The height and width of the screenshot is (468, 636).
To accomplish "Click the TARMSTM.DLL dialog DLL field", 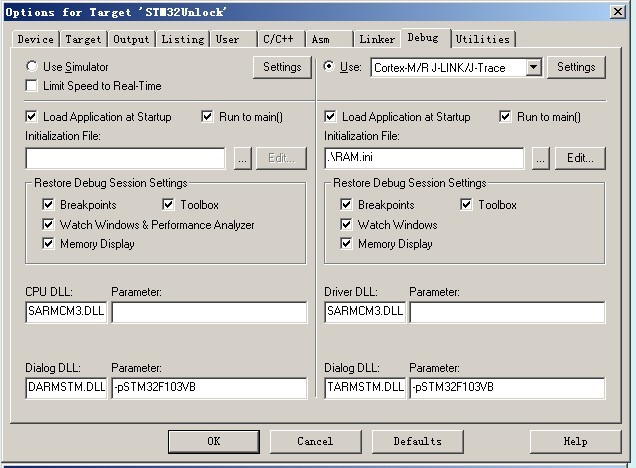I will (365, 388).
